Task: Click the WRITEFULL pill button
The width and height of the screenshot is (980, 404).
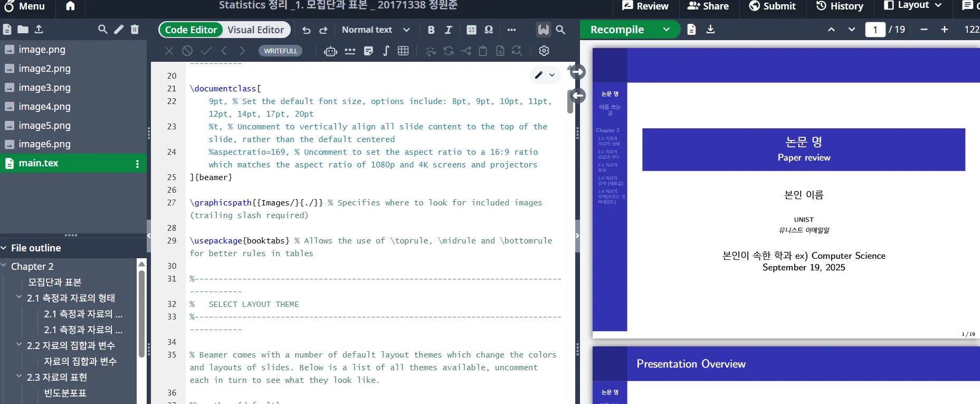Action: click(281, 51)
